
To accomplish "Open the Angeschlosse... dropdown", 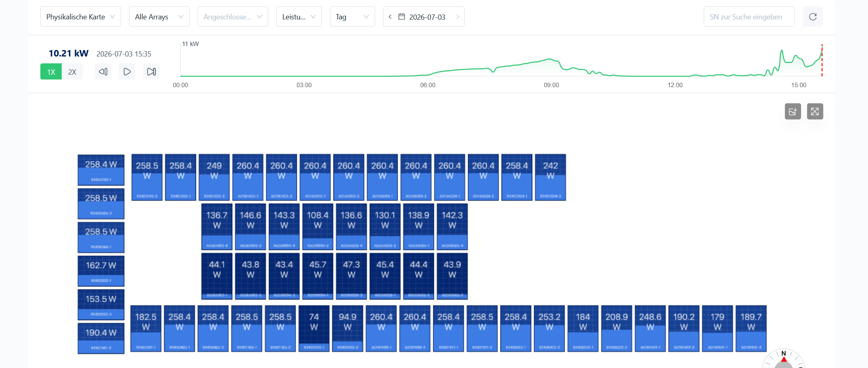I will pyautogui.click(x=233, y=17).
